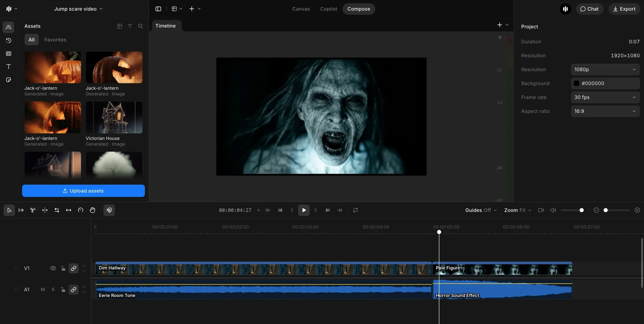Go to the next clip edit
644x324 pixels.
pos(328,210)
